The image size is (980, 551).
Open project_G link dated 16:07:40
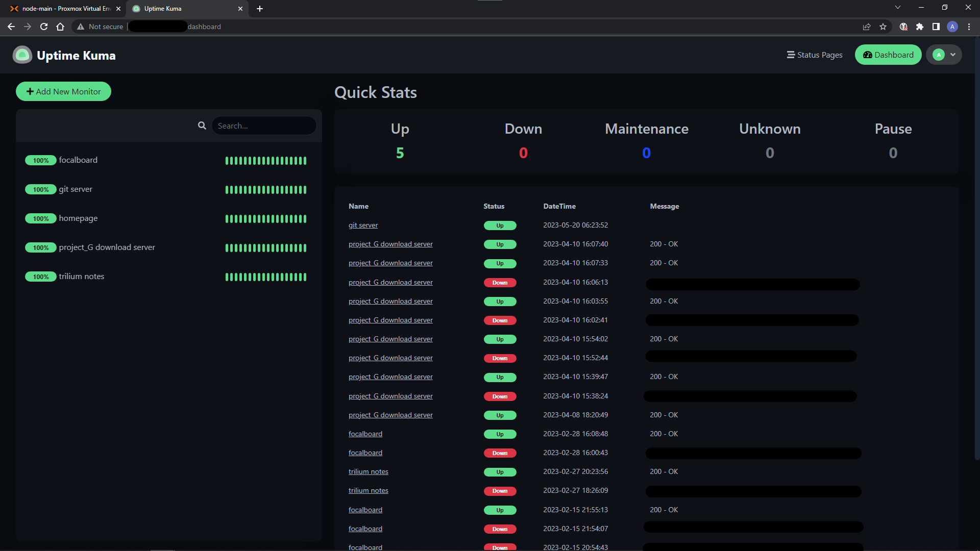390,244
